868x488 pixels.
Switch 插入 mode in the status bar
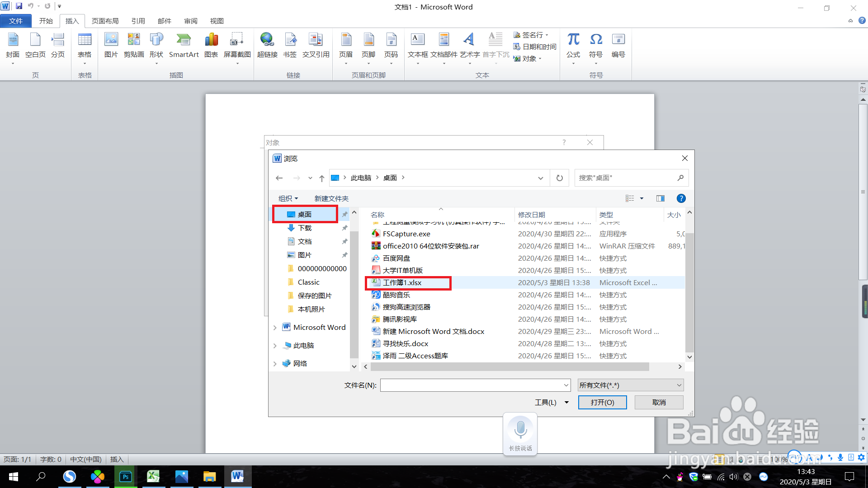point(117,459)
